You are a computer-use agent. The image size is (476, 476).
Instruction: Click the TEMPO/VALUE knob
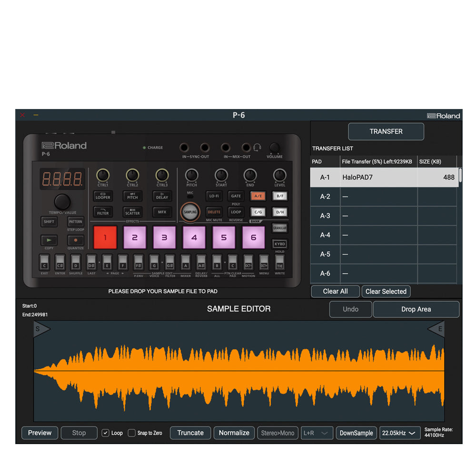point(62,202)
